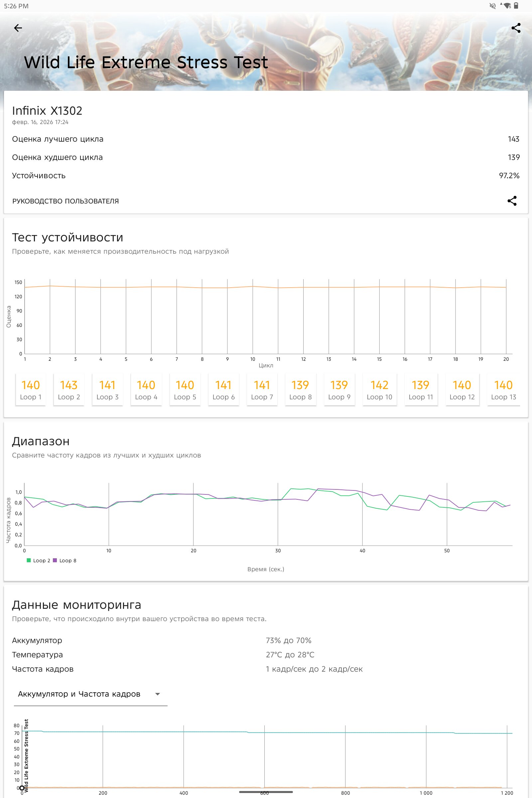Image resolution: width=532 pixels, height=798 pixels.
Task: Choose the Loop 10 score card
Action: [x=379, y=389]
